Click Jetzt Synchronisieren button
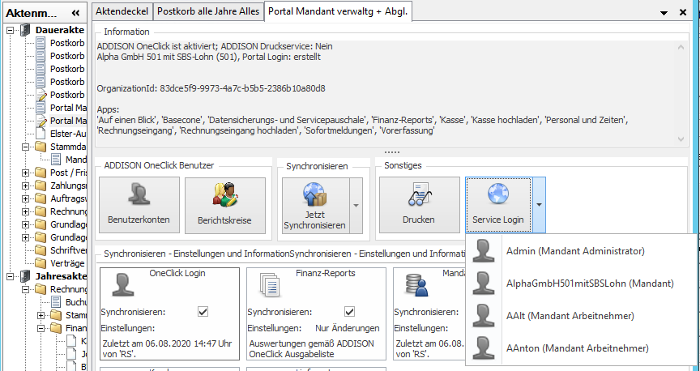This screenshot has width=700, height=371. (x=316, y=205)
